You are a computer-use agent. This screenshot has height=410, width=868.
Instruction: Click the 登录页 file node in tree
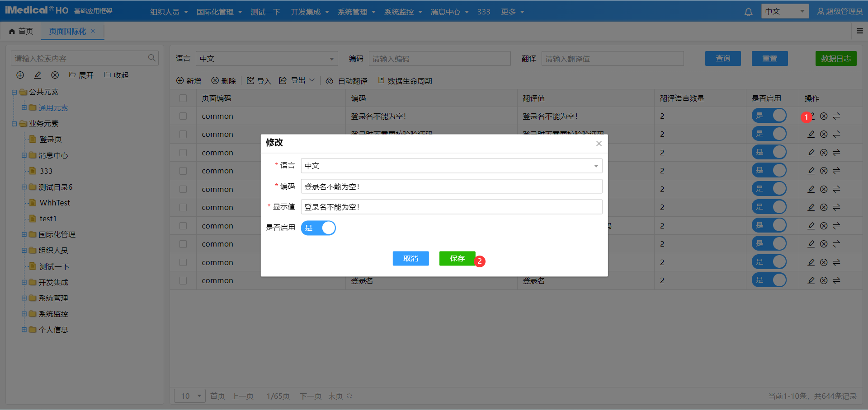[50, 139]
